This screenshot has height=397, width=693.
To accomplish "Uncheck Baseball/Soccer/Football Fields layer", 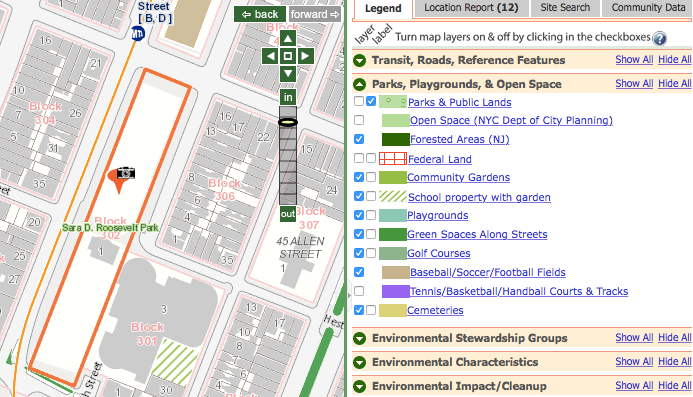I will pos(359,272).
